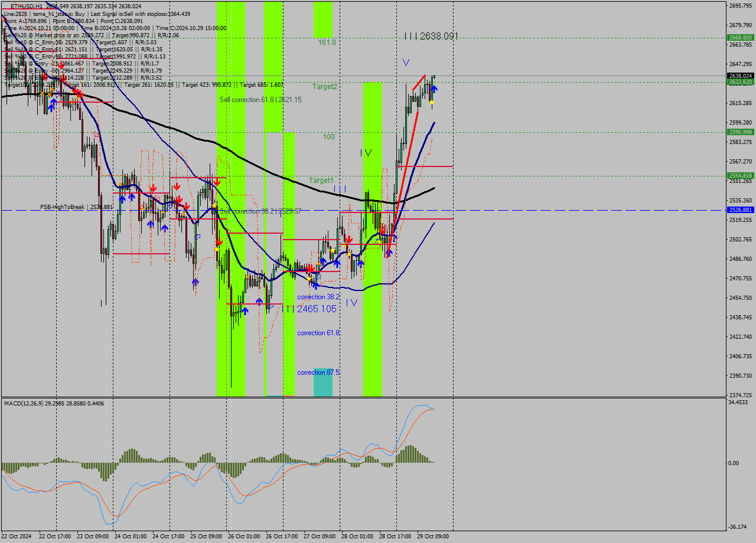Click the '25 Oct 09:00' time label
756x543 pixels.
[x=206, y=537]
